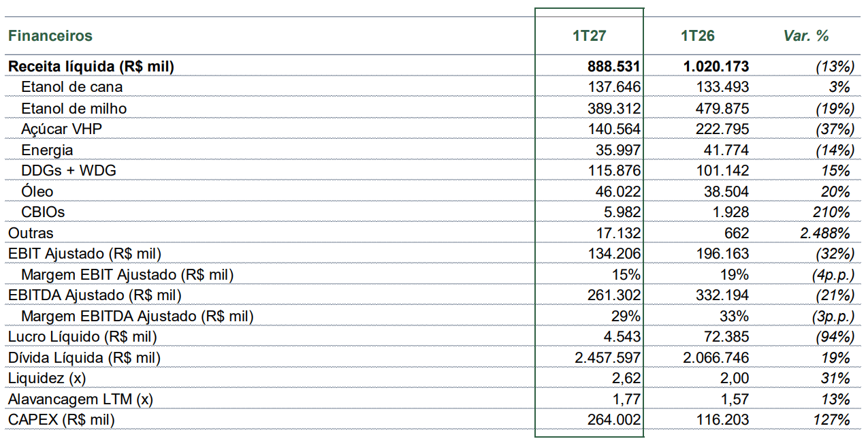This screenshot has width=868, height=439.
Task: Select the '210%' variation cell
Action: [x=831, y=212]
